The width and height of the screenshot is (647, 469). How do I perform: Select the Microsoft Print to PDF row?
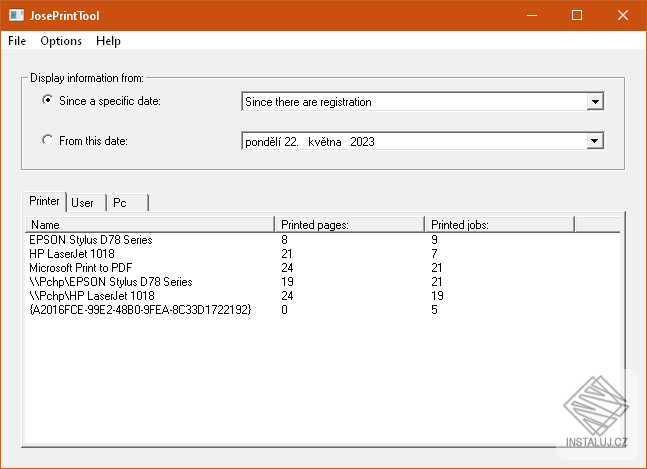(x=83, y=268)
